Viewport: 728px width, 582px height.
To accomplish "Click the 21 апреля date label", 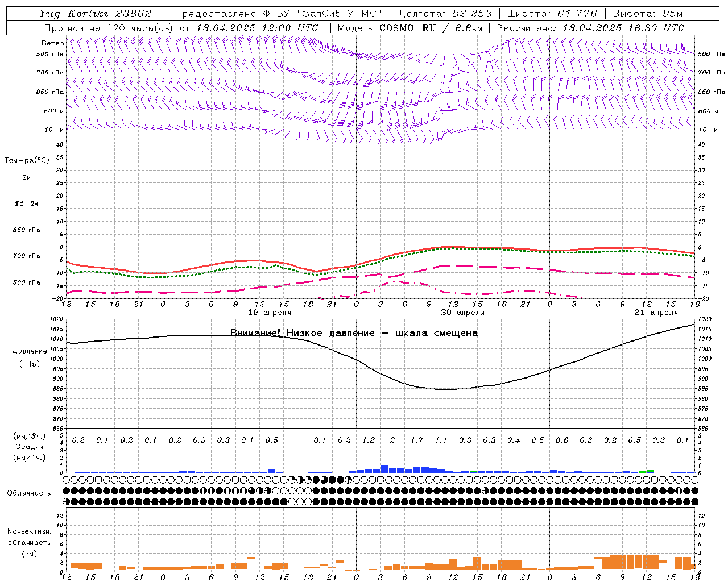I will (656, 313).
